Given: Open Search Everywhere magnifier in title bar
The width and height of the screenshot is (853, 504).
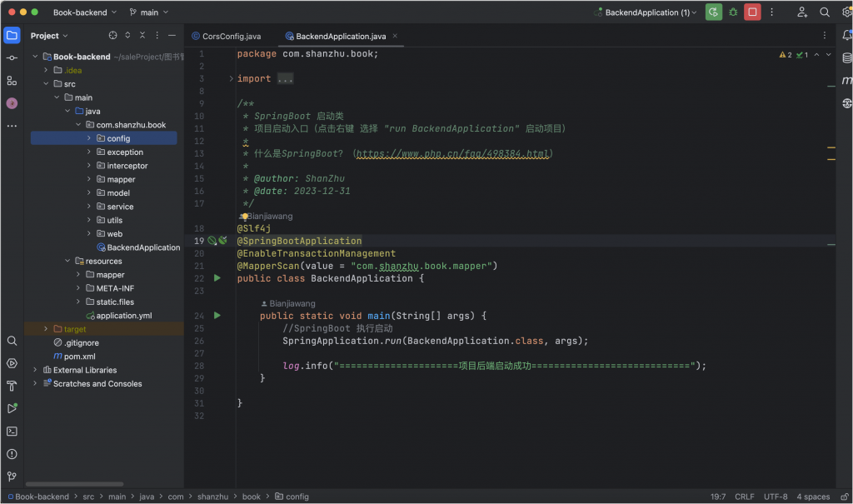Looking at the screenshot, I should tap(825, 12).
